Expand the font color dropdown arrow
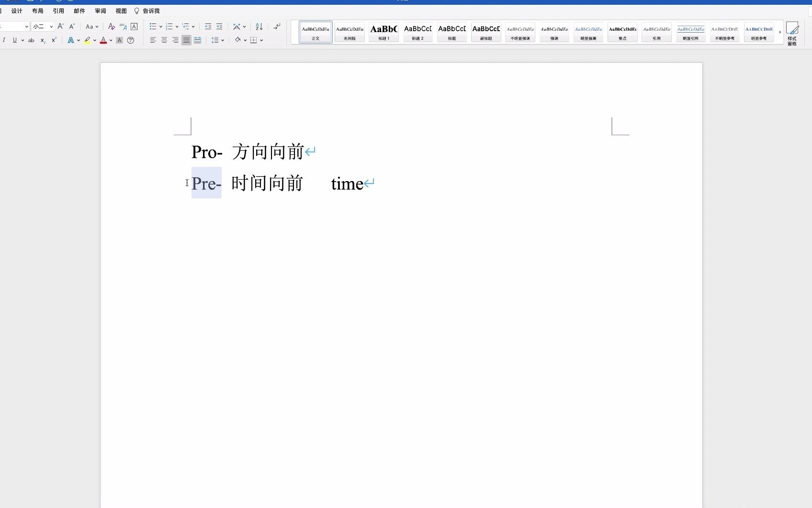 [111, 40]
